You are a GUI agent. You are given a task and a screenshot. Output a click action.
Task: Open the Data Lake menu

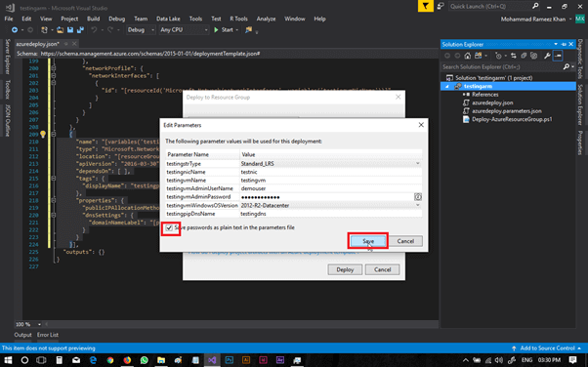point(168,19)
